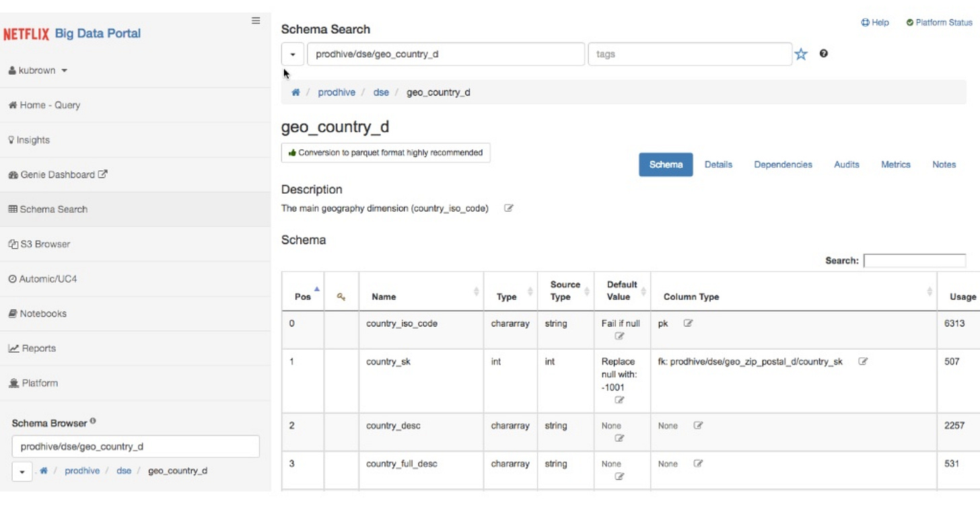The width and height of the screenshot is (980, 526).
Task: Click the Netflix logo
Action: (26, 34)
